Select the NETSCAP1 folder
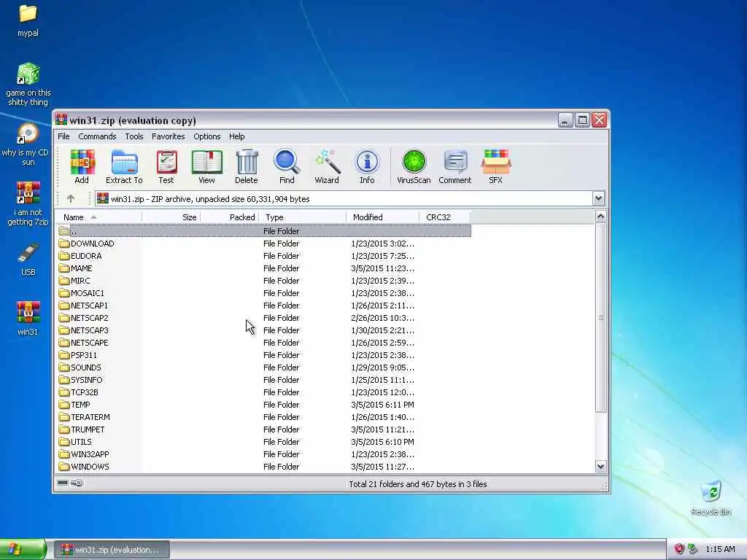This screenshot has height=560, width=747. (x=263, y=306)
